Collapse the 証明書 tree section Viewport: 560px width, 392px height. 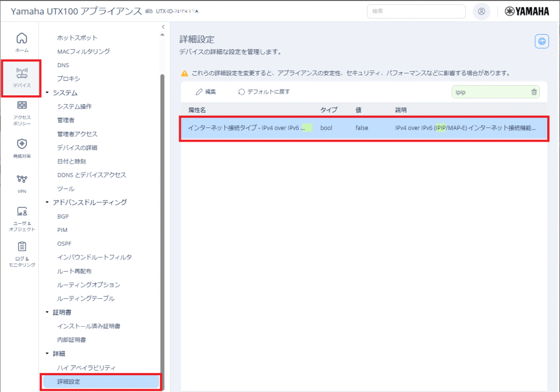[x=47, y=312]
